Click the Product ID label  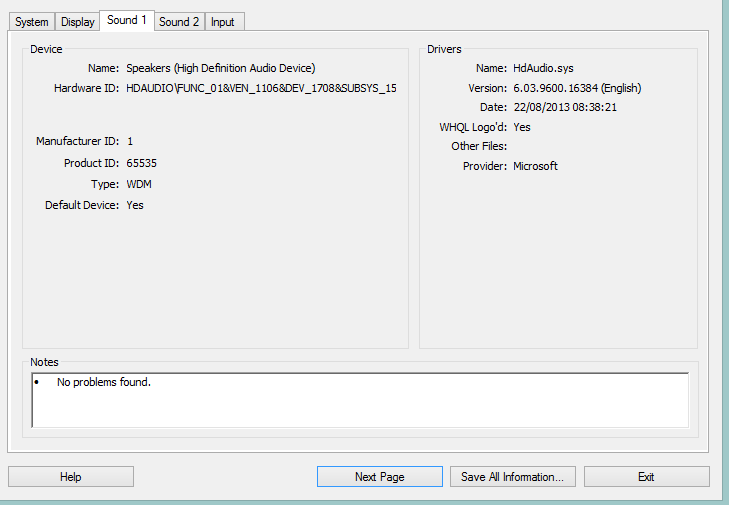pyautogui.click(x=92, y=163)
